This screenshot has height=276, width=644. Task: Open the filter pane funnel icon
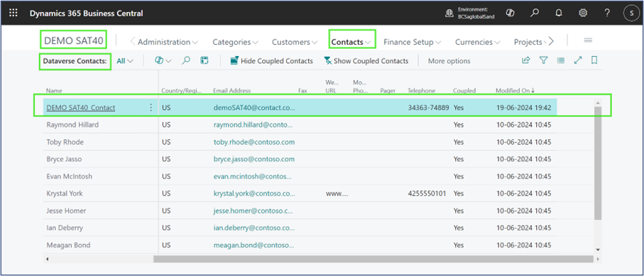tap(543, 60)
